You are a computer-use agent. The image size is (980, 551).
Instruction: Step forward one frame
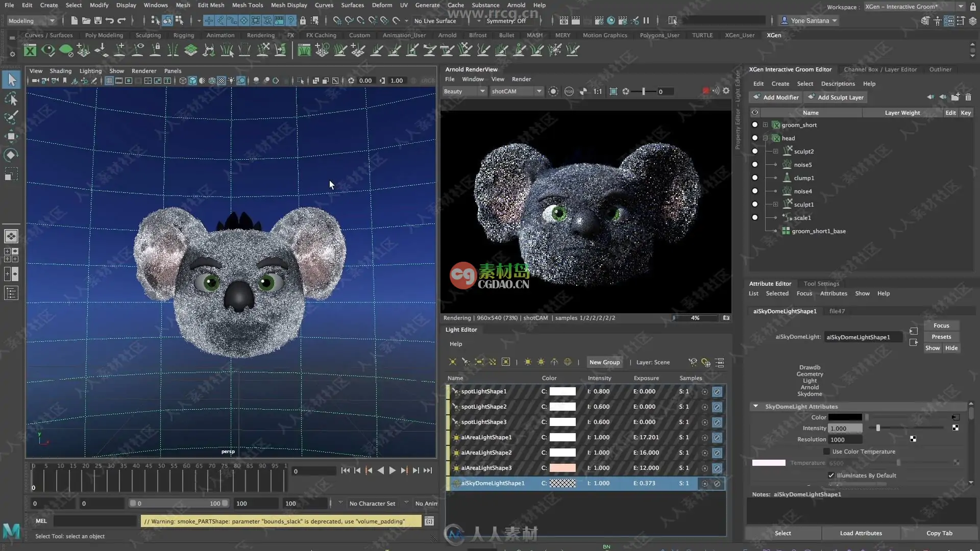pos(415,470)
